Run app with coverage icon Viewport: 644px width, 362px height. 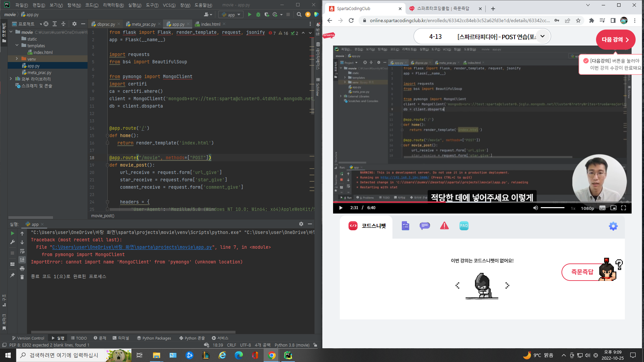coord(267,14)
